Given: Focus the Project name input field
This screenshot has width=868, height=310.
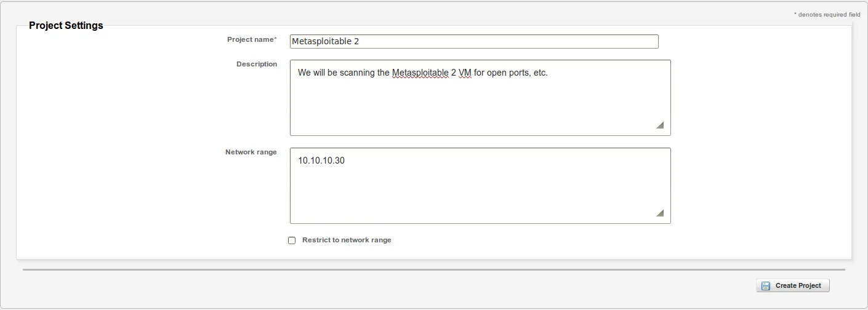Looking at the screenshot, I should 474,41.
